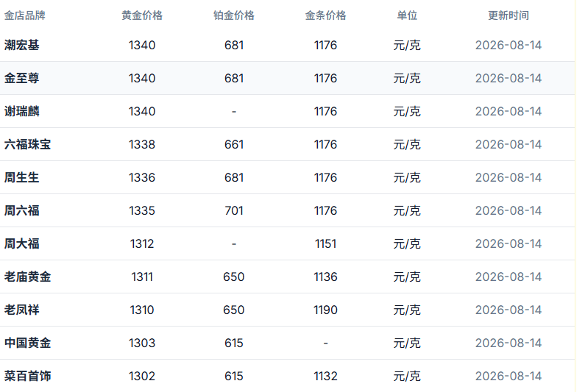Screen dimensions: 585x392
Task: Click 周六福 platinum price 701
Action: [233, 211]
